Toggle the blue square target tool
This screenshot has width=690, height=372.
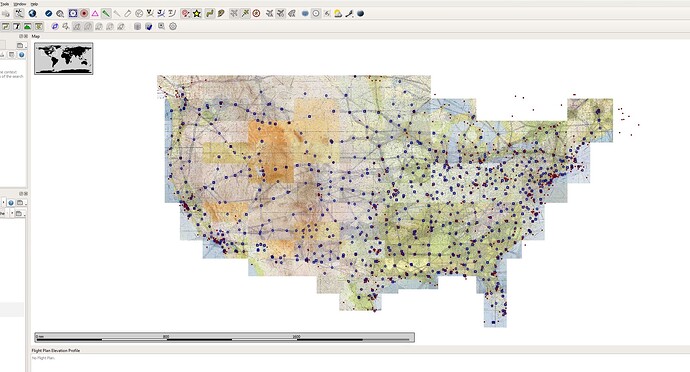click(x=73, y=14)
